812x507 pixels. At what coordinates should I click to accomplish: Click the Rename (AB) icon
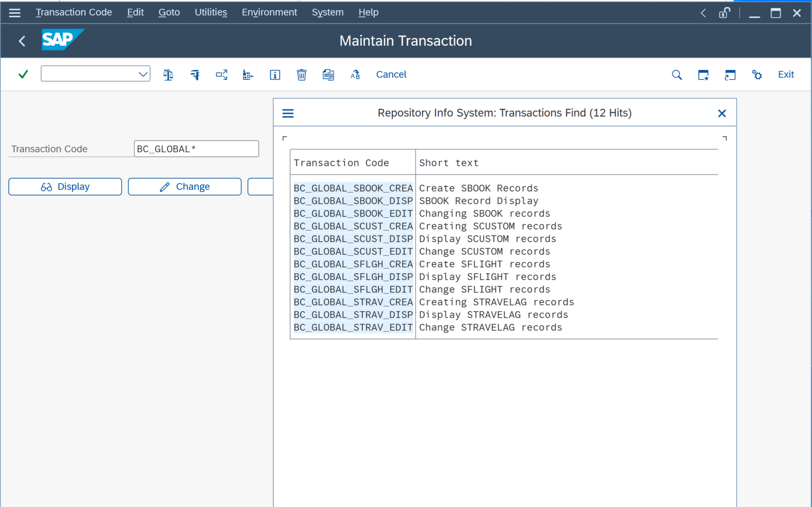[x=355, y=75]
